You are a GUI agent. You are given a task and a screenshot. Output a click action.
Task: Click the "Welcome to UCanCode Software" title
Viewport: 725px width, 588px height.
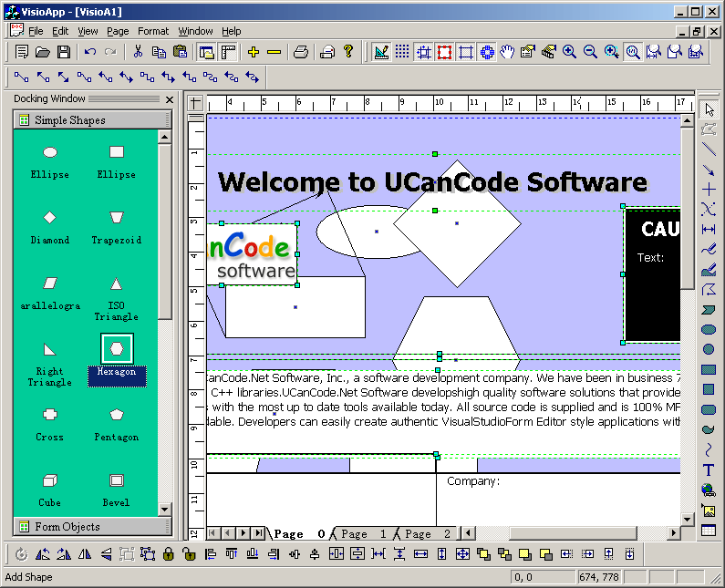[x=433, y=181]
